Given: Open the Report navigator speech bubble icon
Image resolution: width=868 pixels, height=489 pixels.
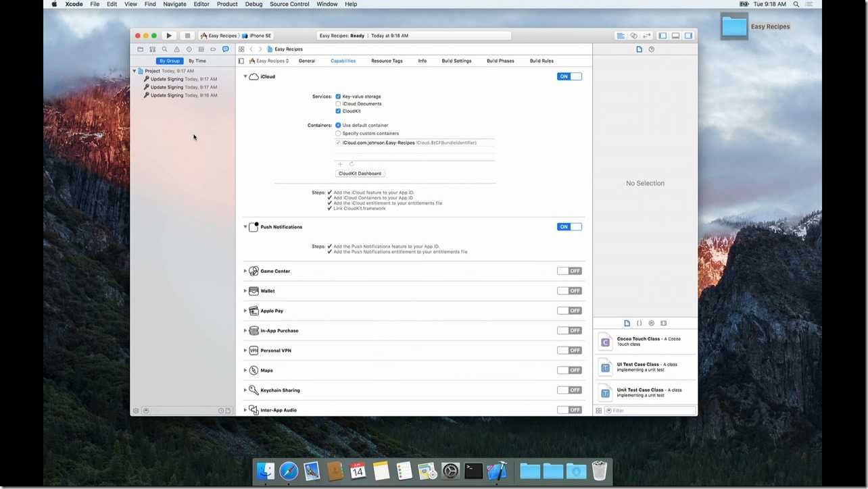Looking at the screenshot, I should coord(226,49).
